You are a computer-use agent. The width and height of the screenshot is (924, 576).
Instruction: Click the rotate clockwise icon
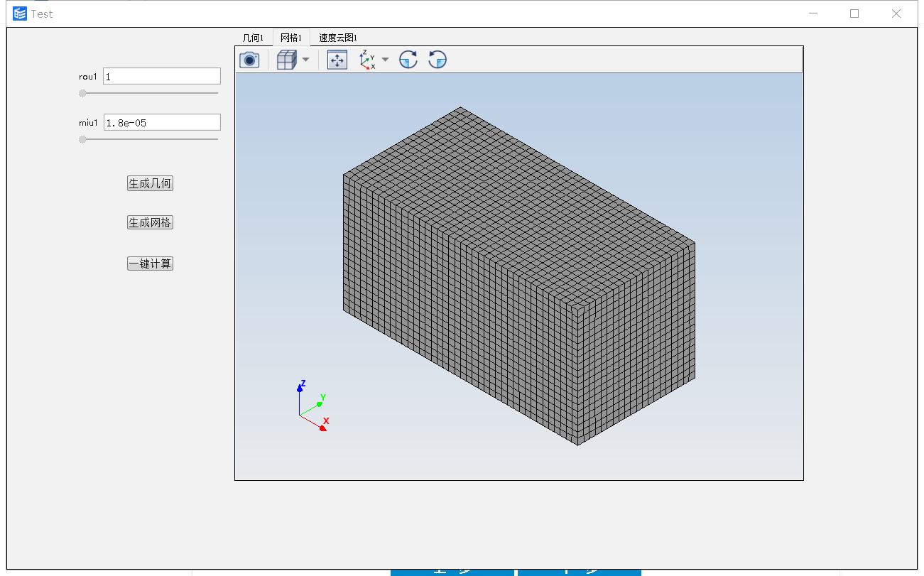pyautogui.click(x=408, y=60)
